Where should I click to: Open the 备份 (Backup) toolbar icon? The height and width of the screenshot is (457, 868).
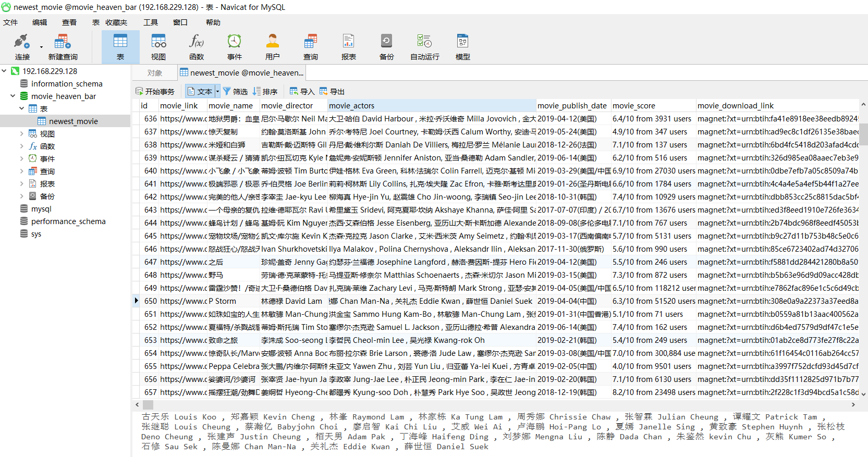[387, 46]
